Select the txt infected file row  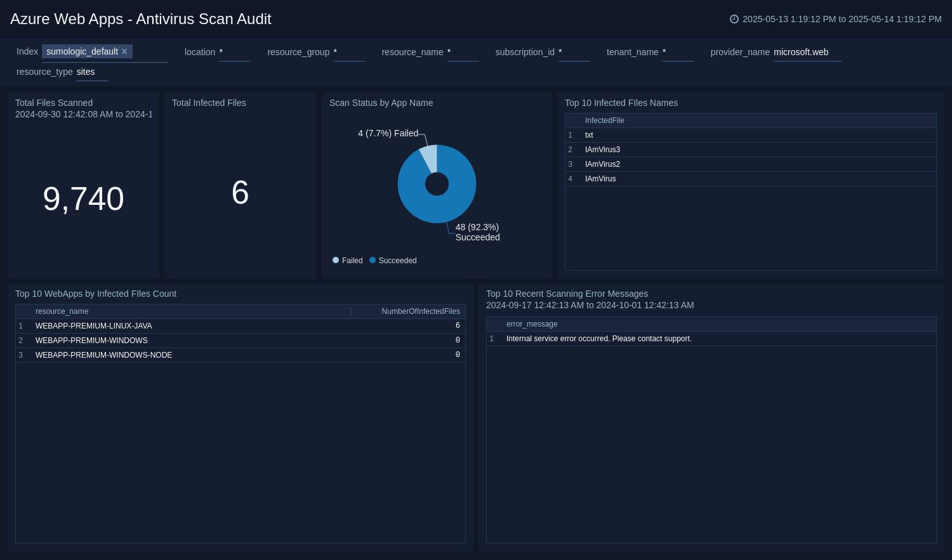tap(751, 135)
